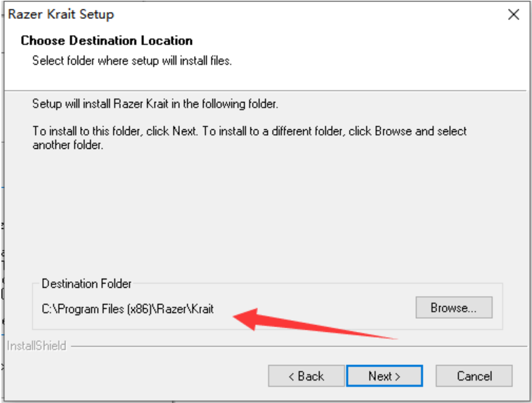Click the 'Select folder where setup will install files' subtitle
The image size is (532, 403).
(x=132, y=60)
